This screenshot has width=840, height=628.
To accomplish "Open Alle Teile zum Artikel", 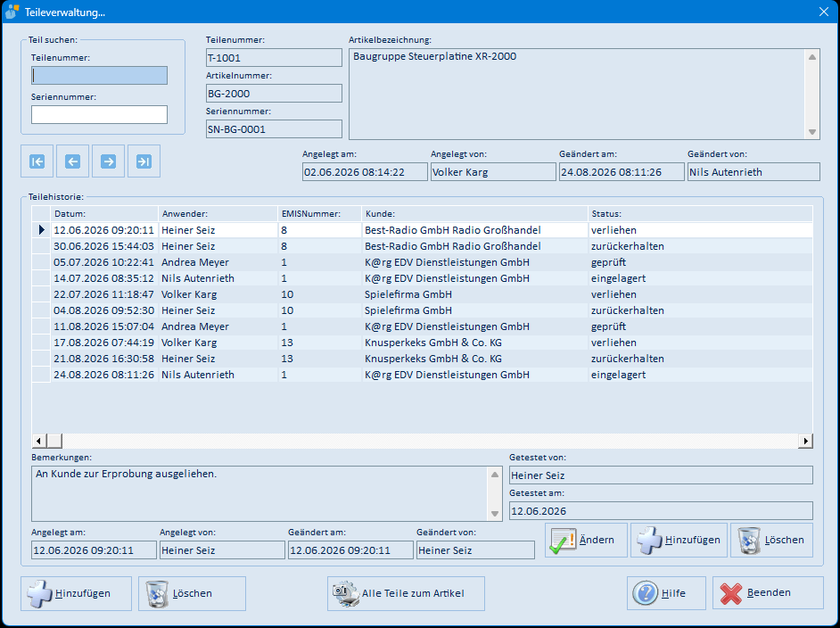I will [x=406, y=594].
